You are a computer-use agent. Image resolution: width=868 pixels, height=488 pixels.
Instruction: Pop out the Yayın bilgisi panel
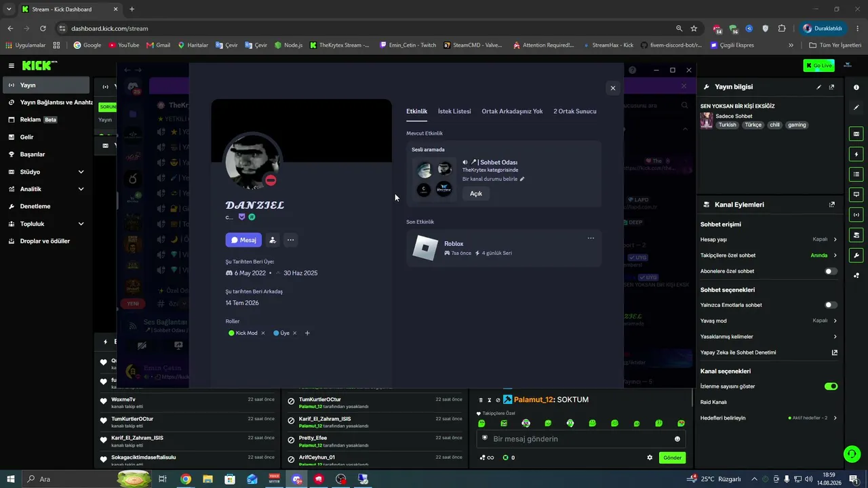(832, 87)
